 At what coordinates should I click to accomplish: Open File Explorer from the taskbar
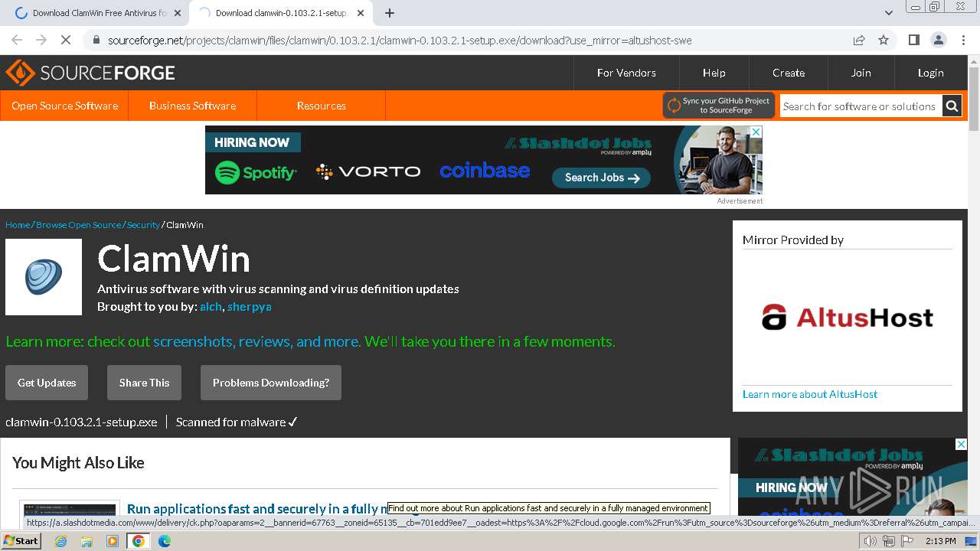[87, 541]
